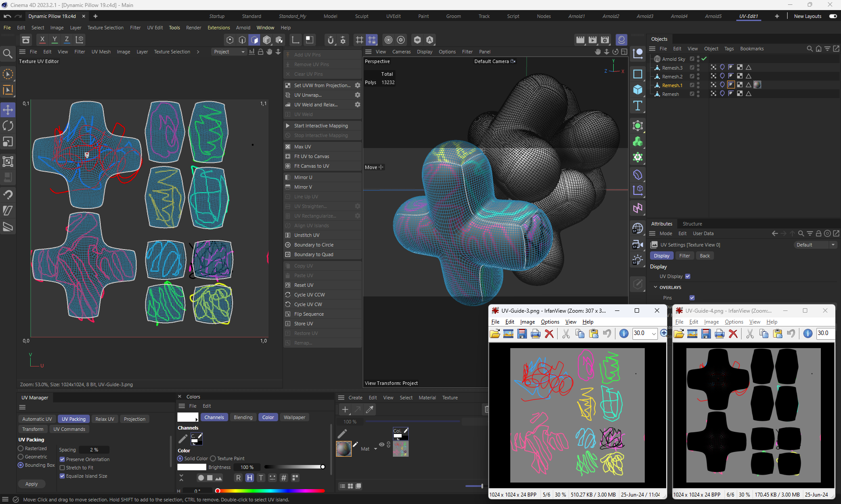The width and height of the screenshot is (841, 504).
Task: Click the Live Selection tool icon
Action: [8, 74]
